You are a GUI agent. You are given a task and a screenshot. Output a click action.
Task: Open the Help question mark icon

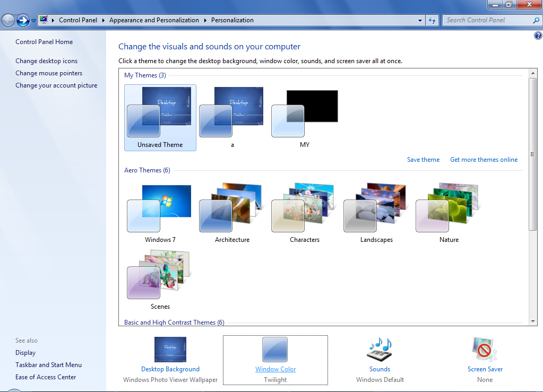pyautogui.click(x=538, y=36)
